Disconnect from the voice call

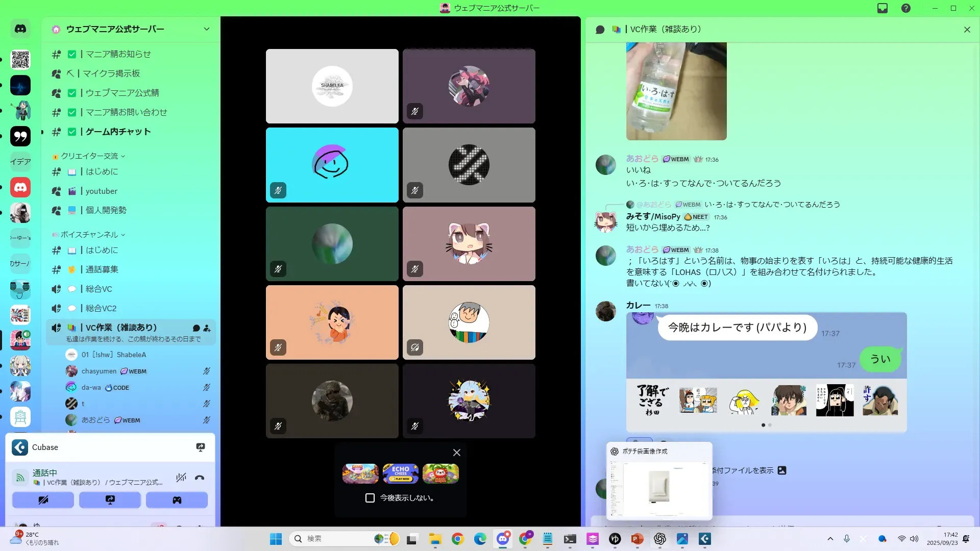pyautogui.click(x=200, y=478)
